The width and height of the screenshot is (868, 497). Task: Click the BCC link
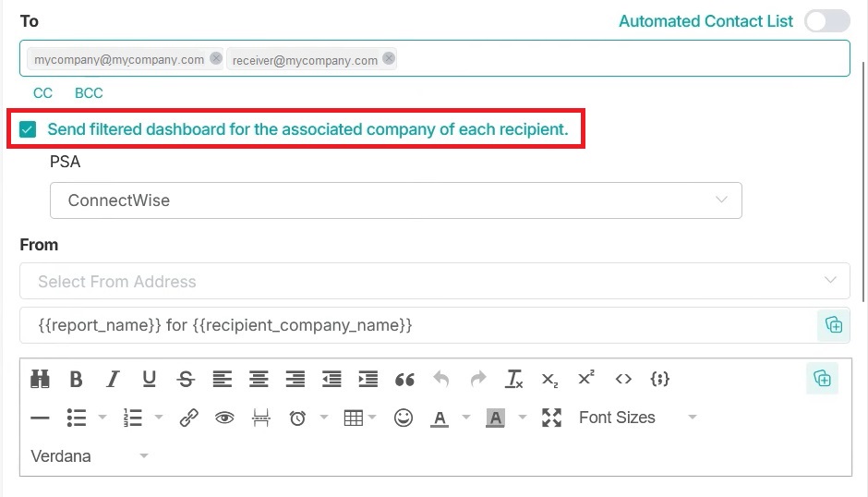click(89, 93)
